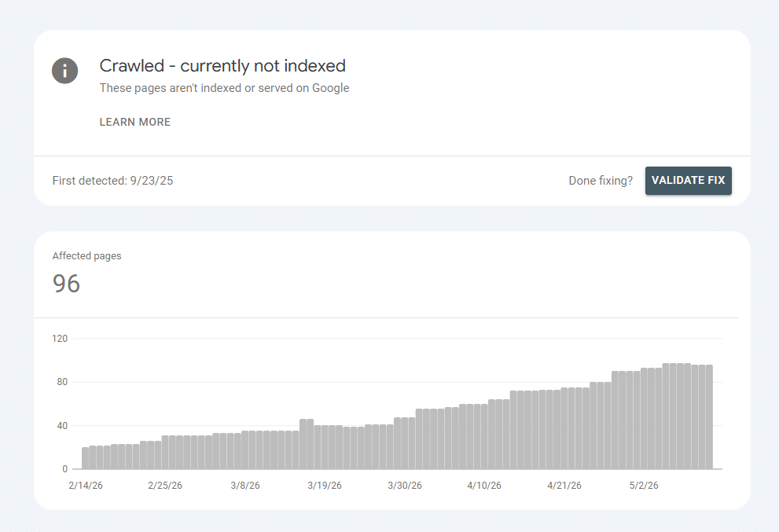
Task: Click the 120 y-axis label
Action: [60, 338]
